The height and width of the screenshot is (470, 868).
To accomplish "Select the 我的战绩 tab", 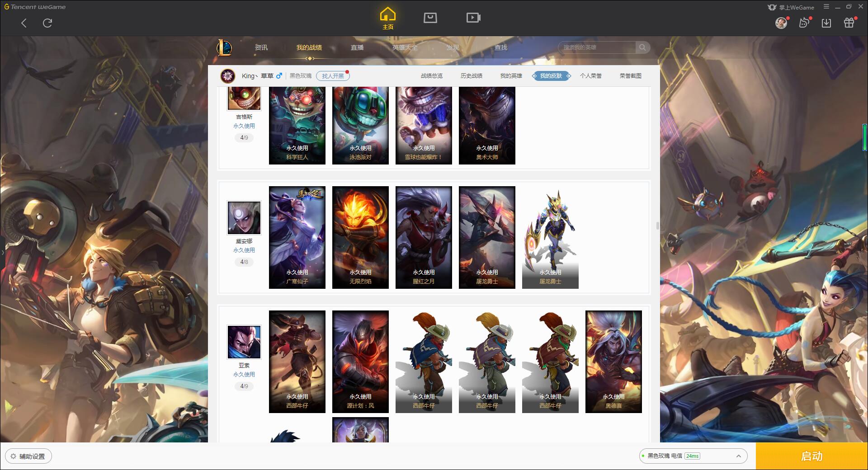I will coord(309,47).
